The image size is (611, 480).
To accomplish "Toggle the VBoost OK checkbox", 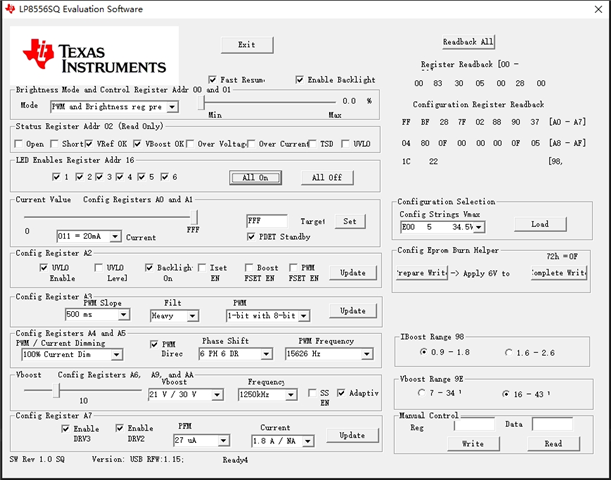I will [137, 144].
